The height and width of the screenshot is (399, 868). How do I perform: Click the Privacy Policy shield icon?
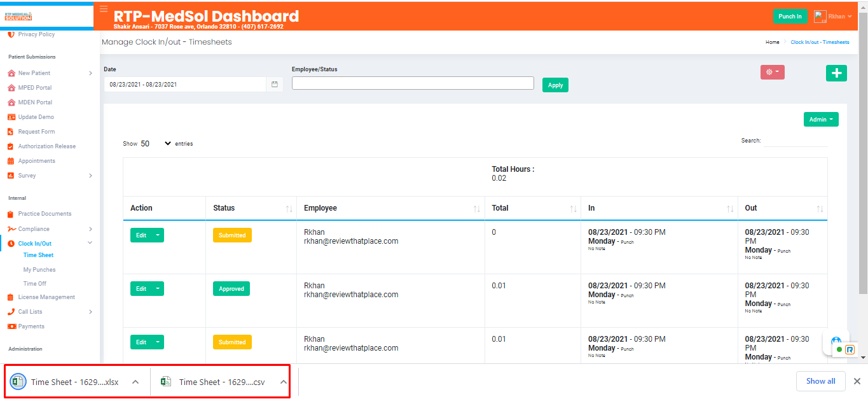[x=11, y=34]
